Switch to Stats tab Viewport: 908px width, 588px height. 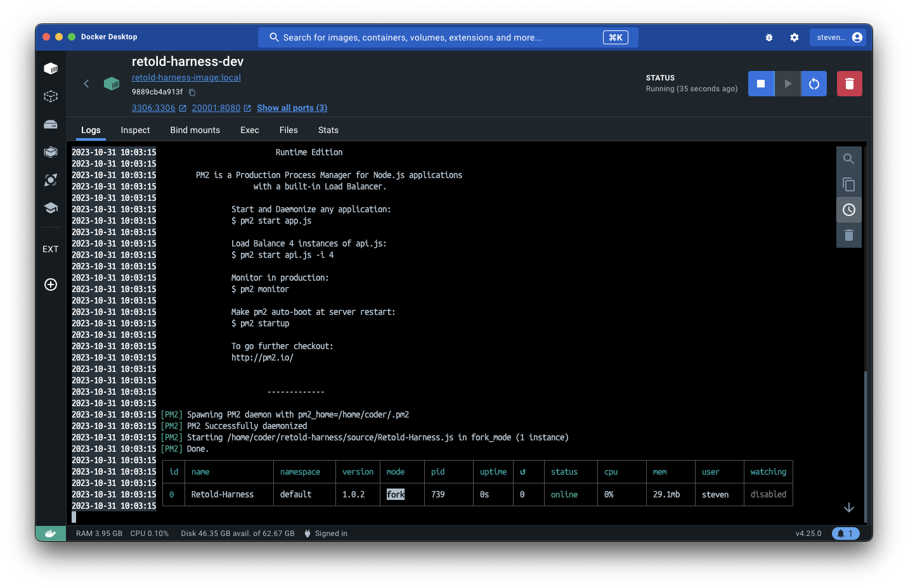tap(328, 130)
